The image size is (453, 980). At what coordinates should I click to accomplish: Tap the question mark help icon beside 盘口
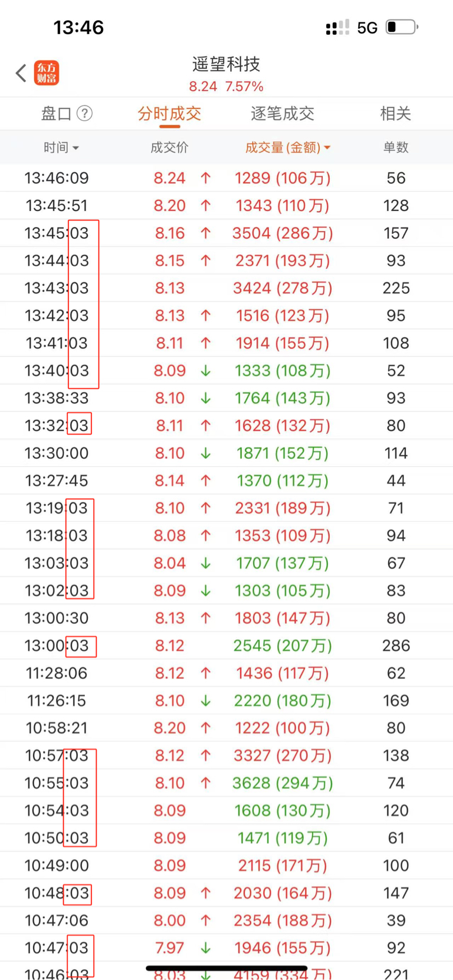coord(85,113)
